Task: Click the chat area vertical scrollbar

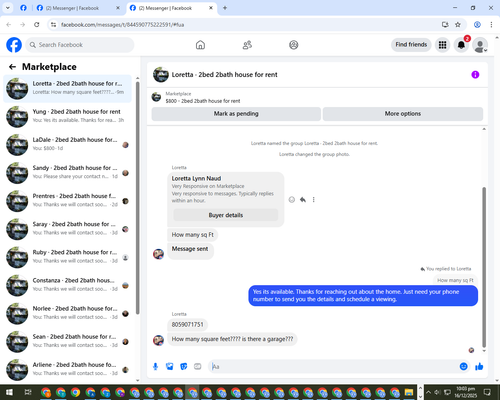Action: coord(484,267)
